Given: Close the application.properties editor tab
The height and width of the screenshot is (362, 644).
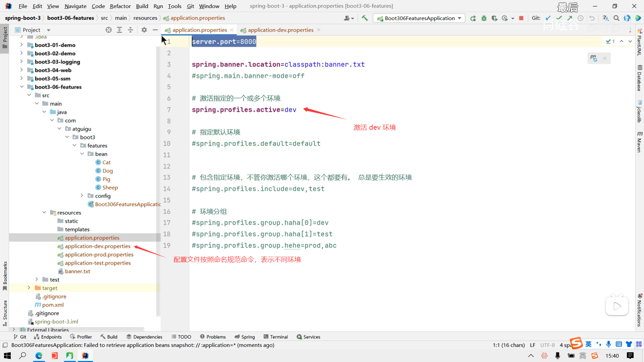Looking at the screenshot, I should (232, 30).
